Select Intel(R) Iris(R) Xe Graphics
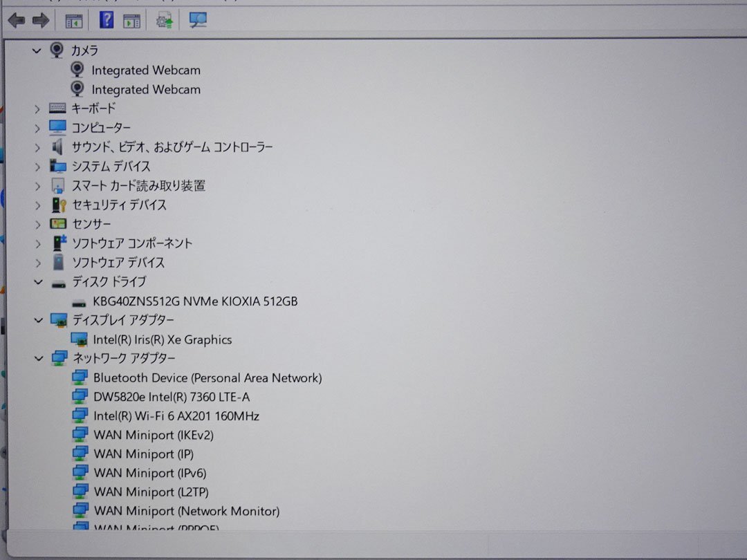The image size is (747, 560). pos(163,339)
